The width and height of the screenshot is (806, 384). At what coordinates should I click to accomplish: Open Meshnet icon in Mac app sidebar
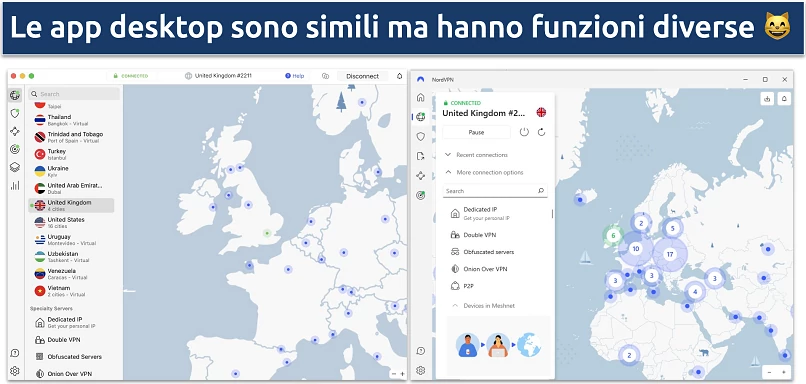click(15, 131)
